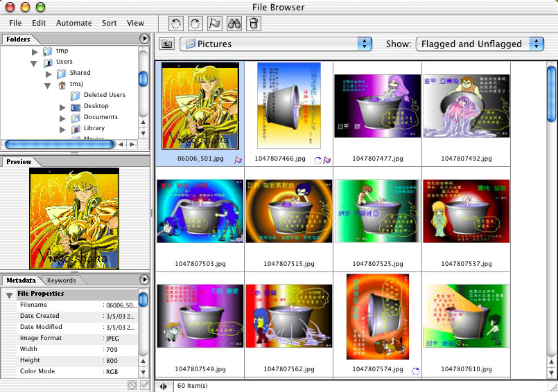
Task: Flag the selected file with the flag icon
Action: tap(215, 24)
